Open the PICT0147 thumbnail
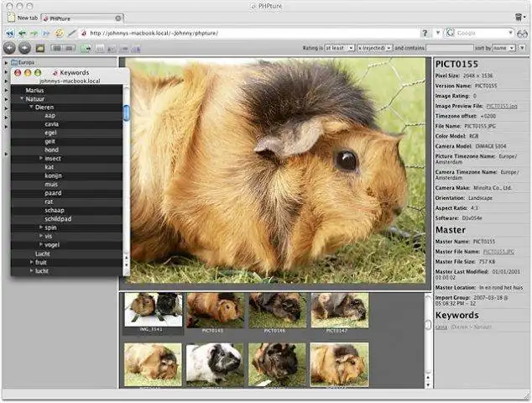This screenshot has width=532, height=403. point(339,311)
